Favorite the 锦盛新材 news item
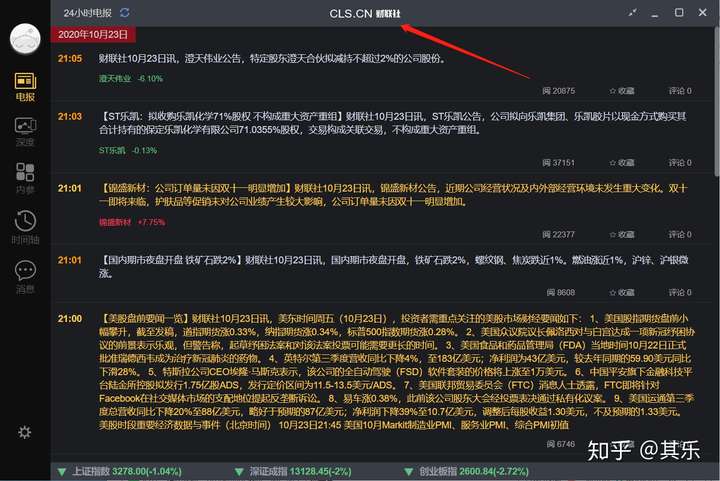Viewport: 720px width, 481px height. click(x=622, y=235)
